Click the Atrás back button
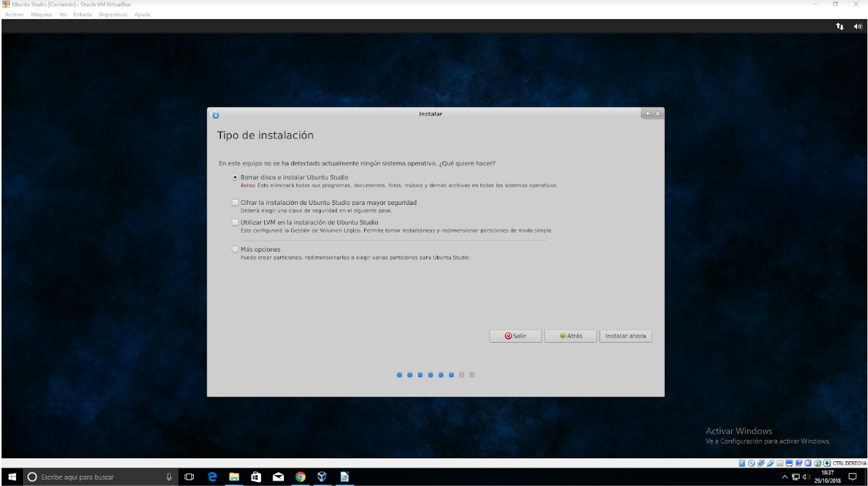Viewport: 868px width, 486px height. click(570, 336)
